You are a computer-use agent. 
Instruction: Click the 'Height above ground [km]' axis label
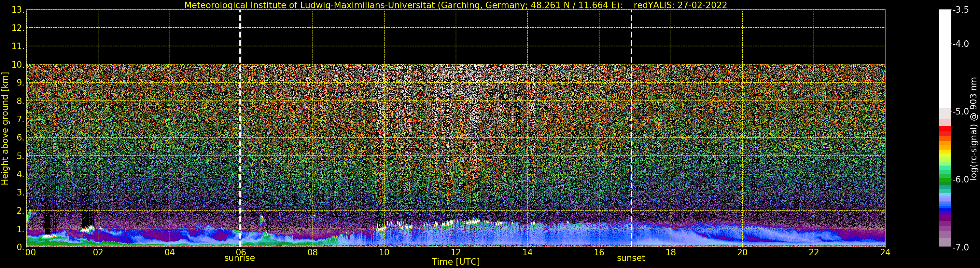pyautogui.click(x=5, y=128)
